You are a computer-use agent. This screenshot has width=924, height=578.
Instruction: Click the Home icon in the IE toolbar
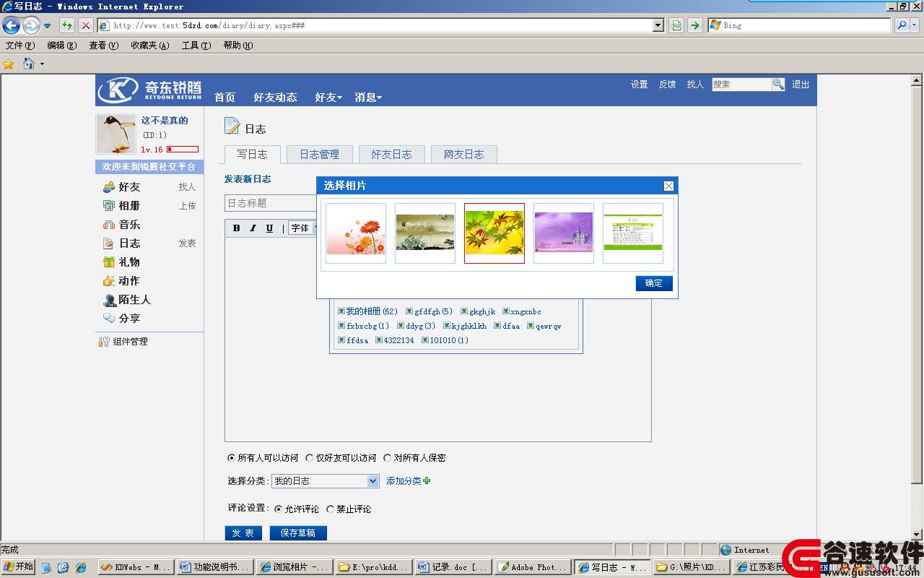29,64
